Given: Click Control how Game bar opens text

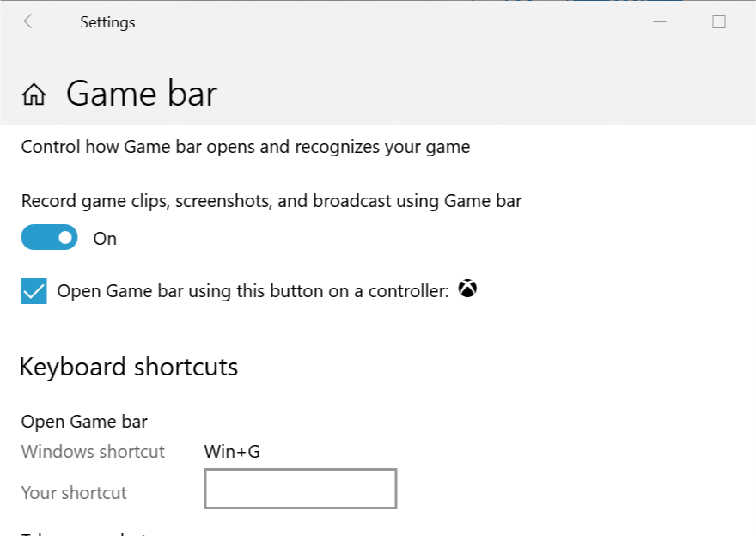Looking at the screenshot, I should tap(246, 147).
